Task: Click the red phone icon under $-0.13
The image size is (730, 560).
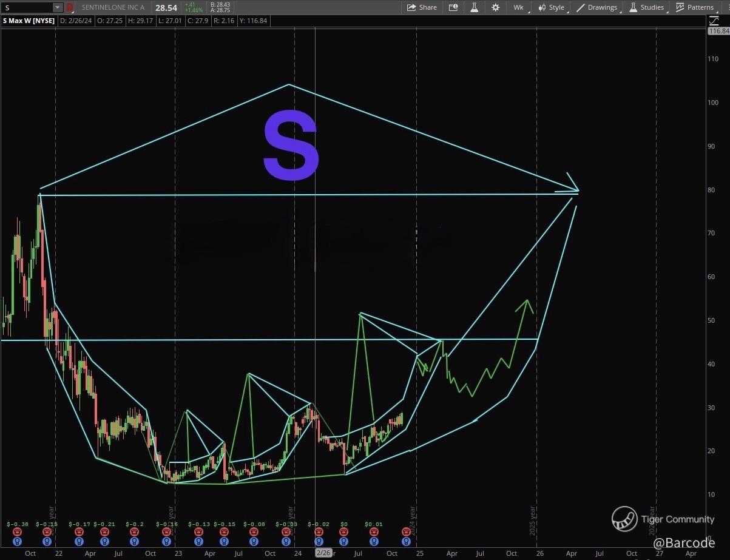Action: click(x=199, y=532)
